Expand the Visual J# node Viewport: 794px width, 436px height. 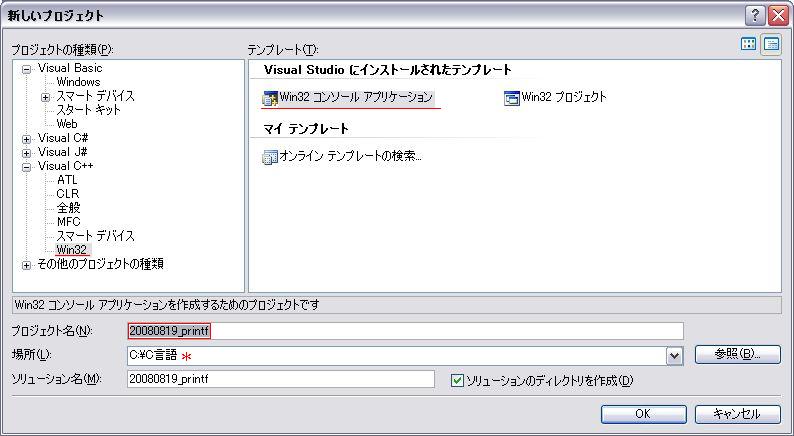(26, 153)
